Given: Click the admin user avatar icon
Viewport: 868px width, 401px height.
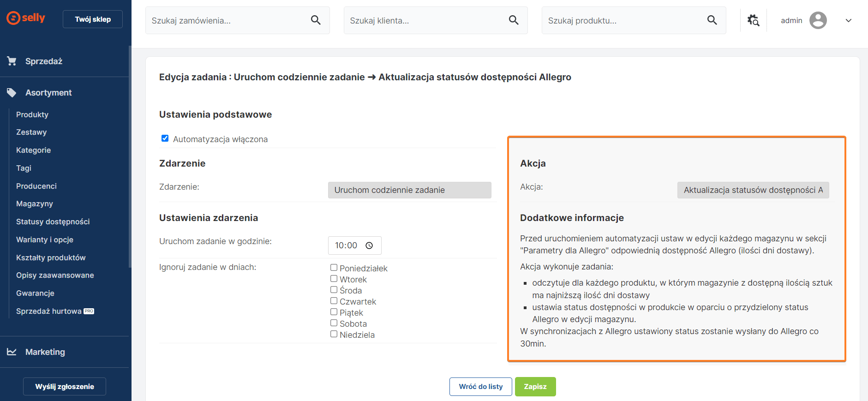Looking at the screenshot, I should (818, 20).
